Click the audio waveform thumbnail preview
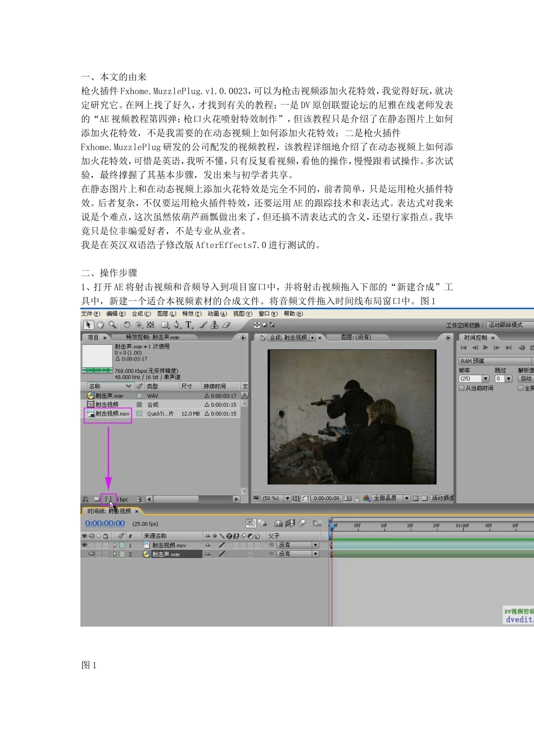The height and width of the screenshot is (756, 534). click(97, 359)
